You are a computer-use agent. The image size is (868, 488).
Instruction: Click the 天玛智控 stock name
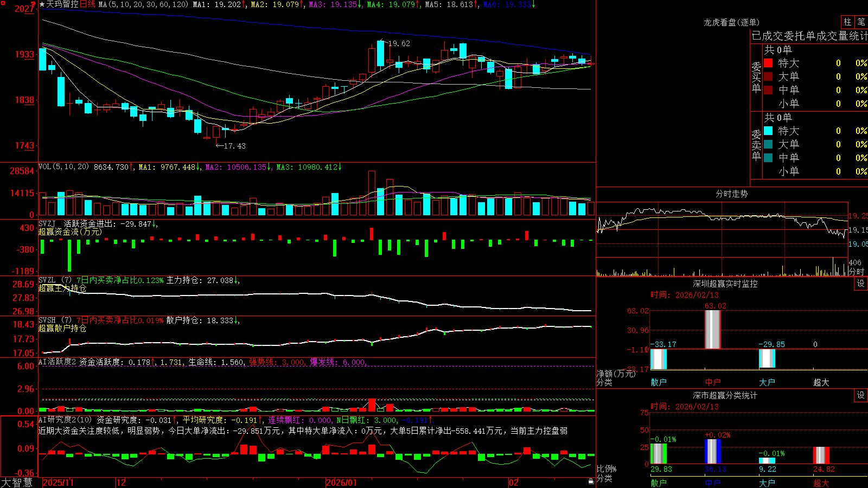click(x=62, y=4)
